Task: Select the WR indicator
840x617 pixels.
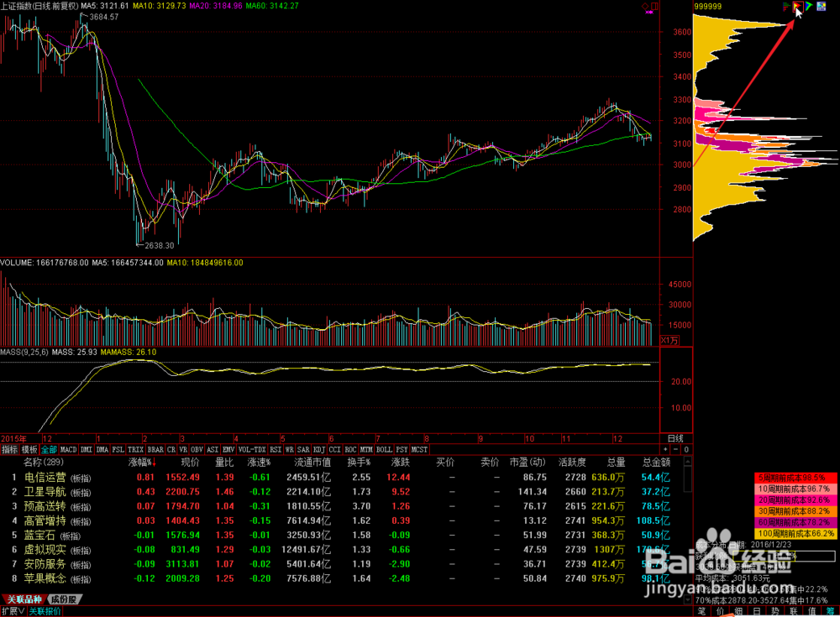Action: 289,449
